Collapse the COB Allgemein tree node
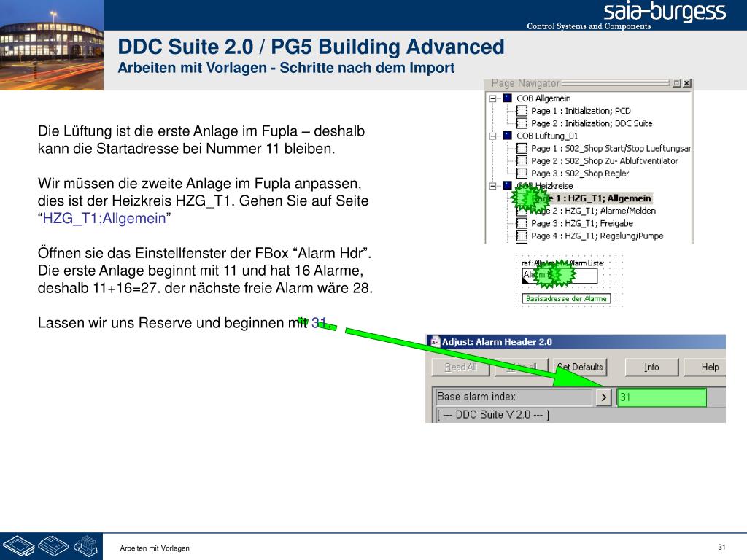Screen dimensions: 747x560 [x=492, y=98]
